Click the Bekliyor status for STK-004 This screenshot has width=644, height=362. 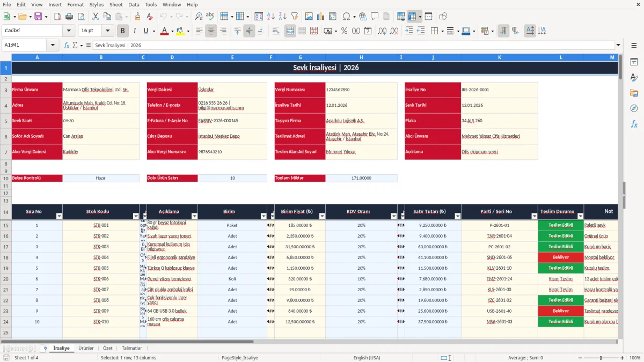click(561, 257)
